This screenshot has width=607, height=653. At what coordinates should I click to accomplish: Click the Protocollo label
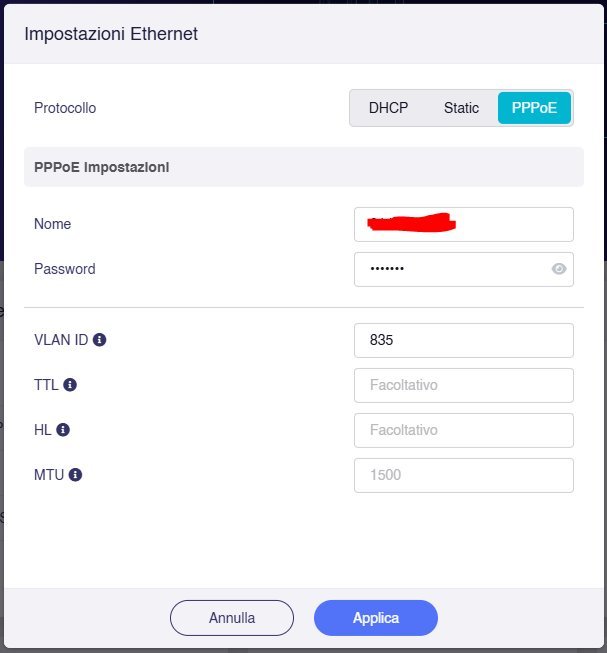tap(65, 108)
